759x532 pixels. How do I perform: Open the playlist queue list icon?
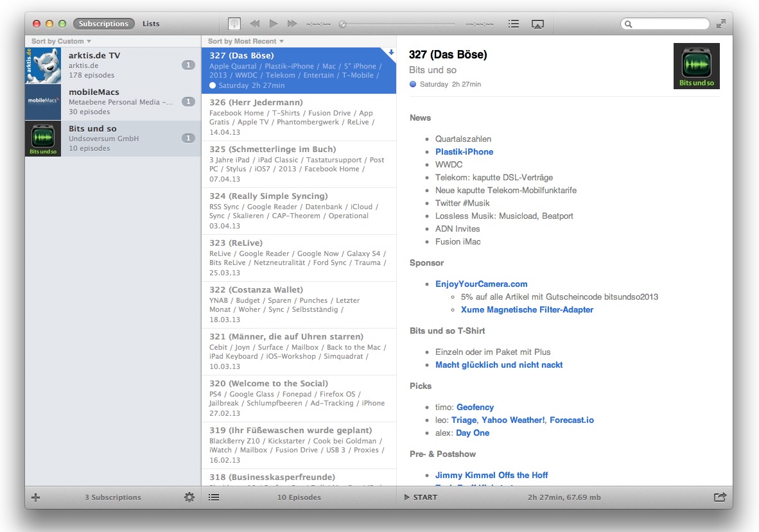pyautogui.click(x=513, y=24)
